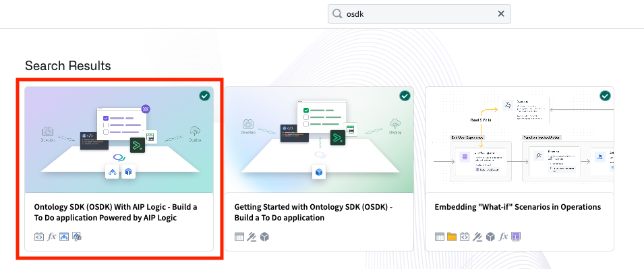Open the What-if Scenarios card thumbnail
The width and height of the screenshot is (644, 269).
[519, 140]
